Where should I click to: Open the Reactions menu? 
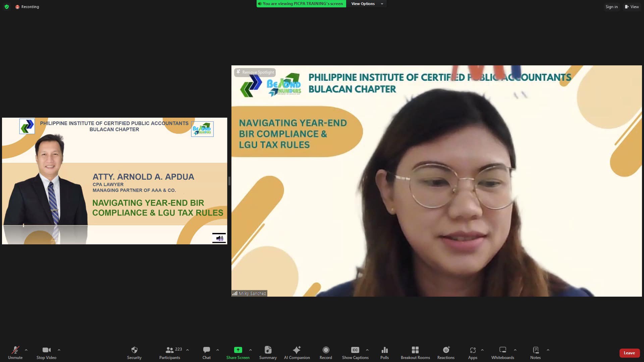tap(446, 353)
